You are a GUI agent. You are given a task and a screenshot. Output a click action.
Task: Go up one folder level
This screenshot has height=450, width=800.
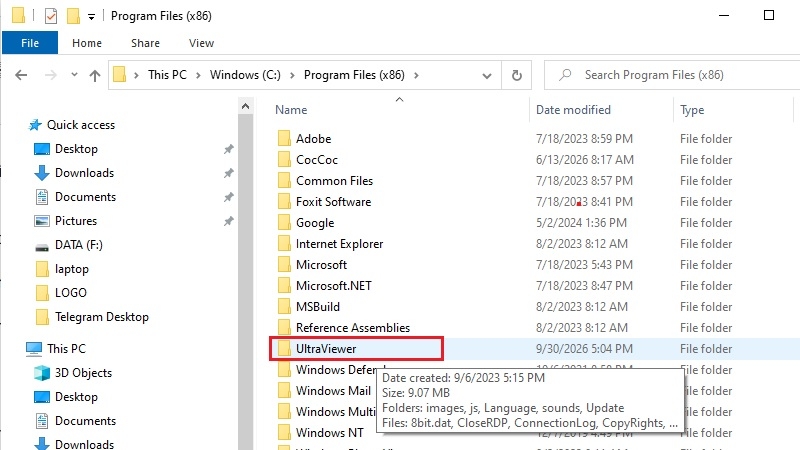95,76
